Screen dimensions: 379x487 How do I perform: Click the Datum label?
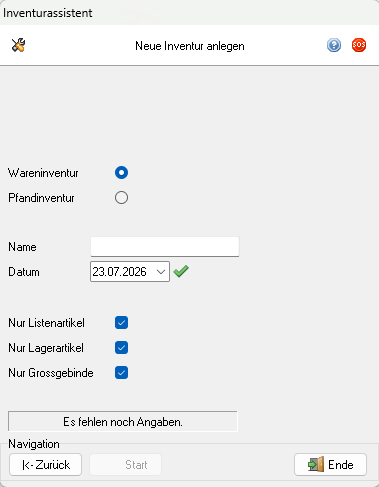(x=24, y=272)
